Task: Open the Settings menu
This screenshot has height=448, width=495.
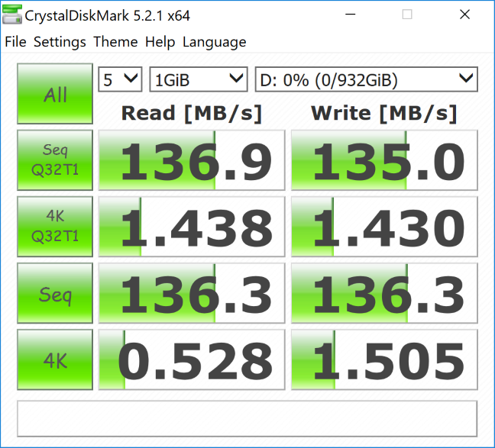Action: point(60,42)
